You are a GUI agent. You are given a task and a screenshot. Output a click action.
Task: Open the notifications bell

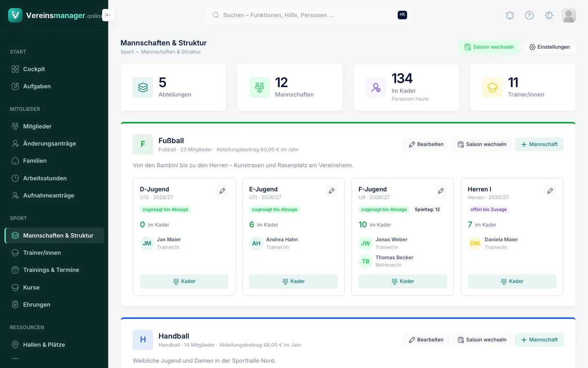click(x=510, y=16)
